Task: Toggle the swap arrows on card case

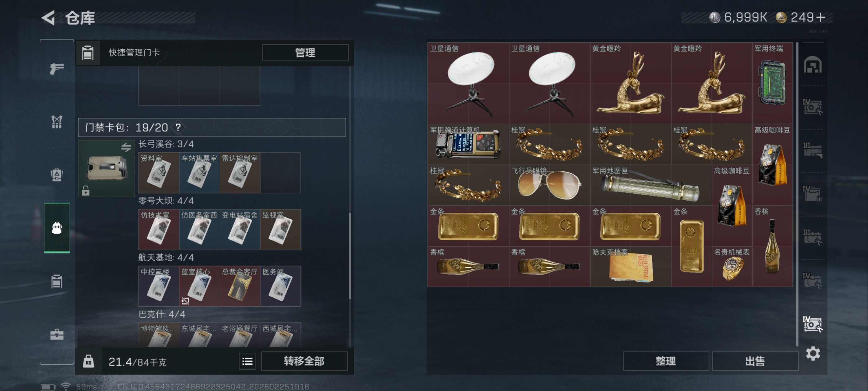Action: (x=126, y=147)
